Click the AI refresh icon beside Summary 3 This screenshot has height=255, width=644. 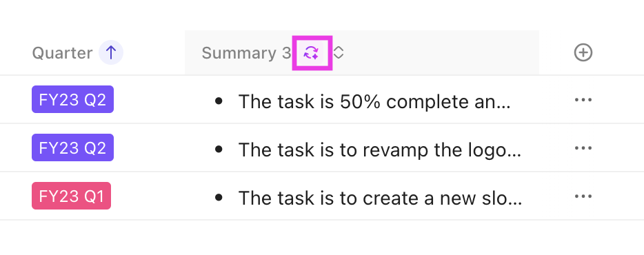coord(312,52)
